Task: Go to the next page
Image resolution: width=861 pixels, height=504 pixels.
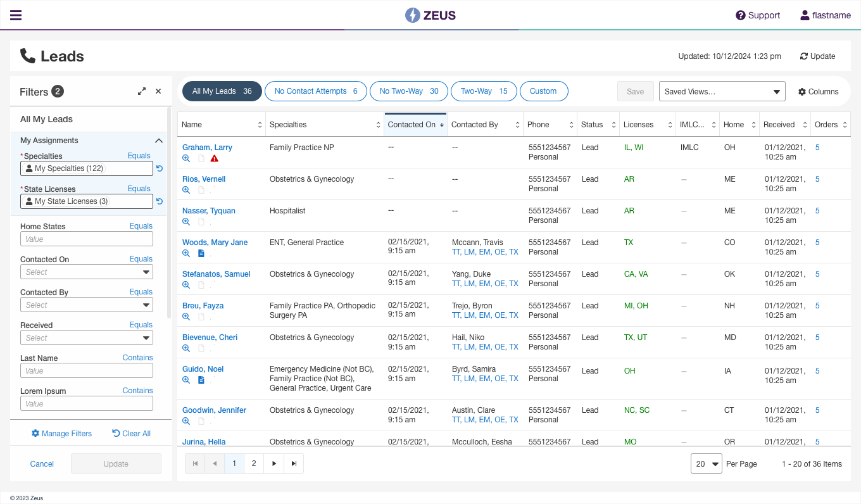Action: (x=273, y=463)
